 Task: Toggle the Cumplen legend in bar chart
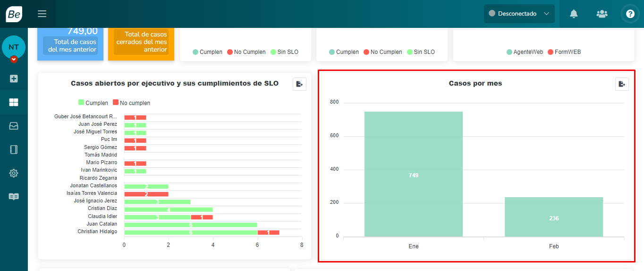pyautogui.click(x=93, y=103)
